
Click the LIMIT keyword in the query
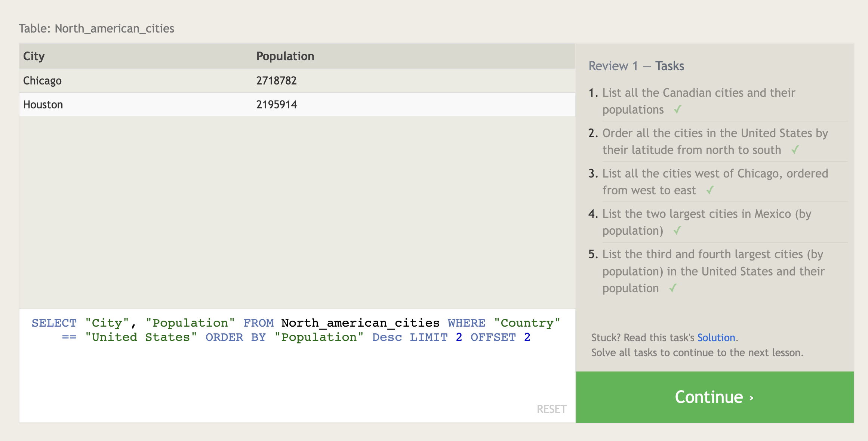coord(429,337)
